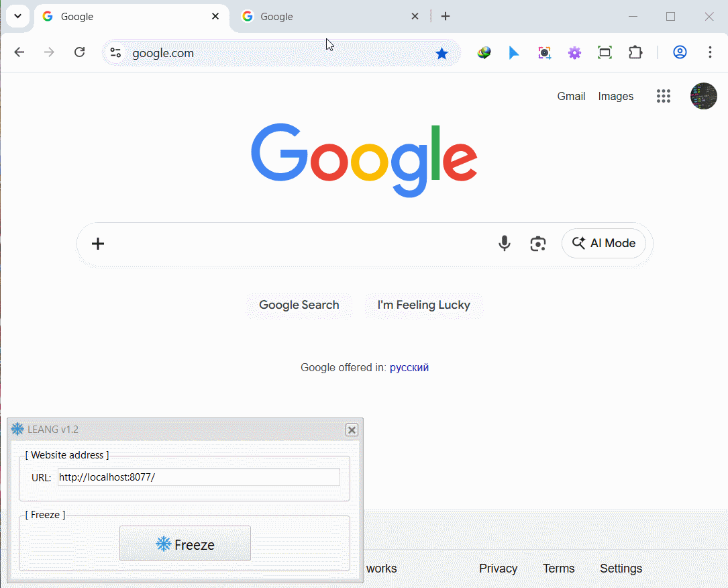
Task: Open the Chrome profile icon
Action: coord(680,52)
